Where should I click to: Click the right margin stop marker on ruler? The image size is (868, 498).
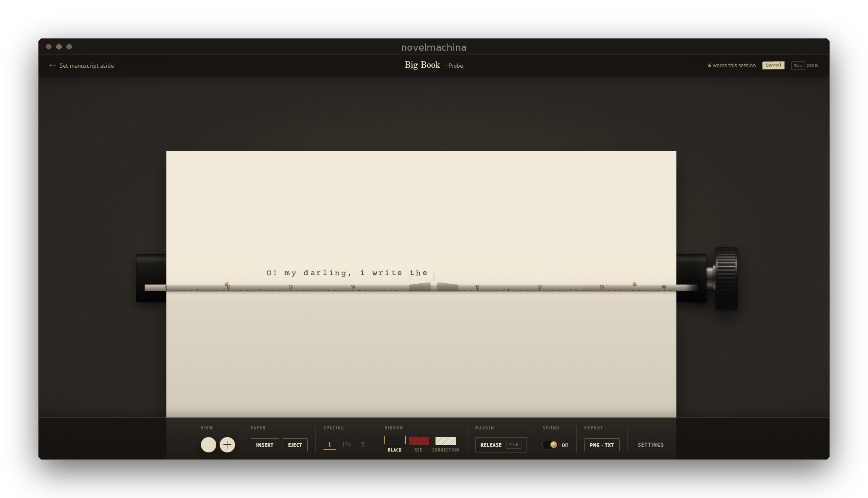[634, 284]
